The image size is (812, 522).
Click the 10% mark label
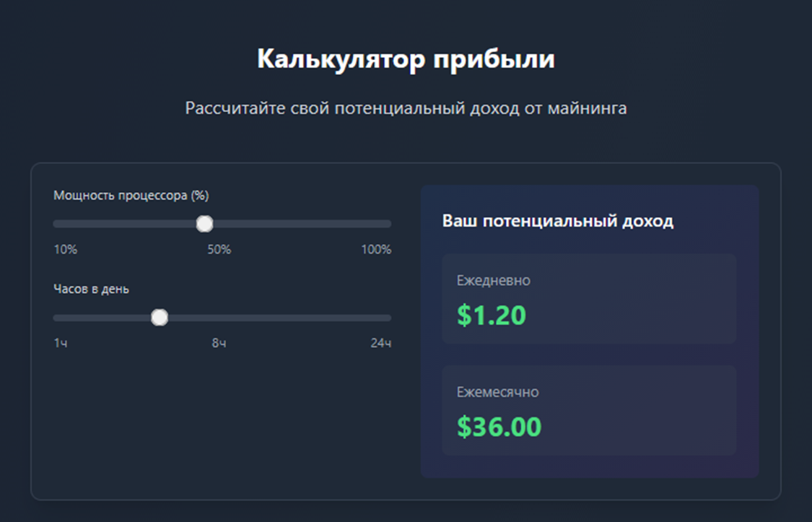(x=66, y=250)
